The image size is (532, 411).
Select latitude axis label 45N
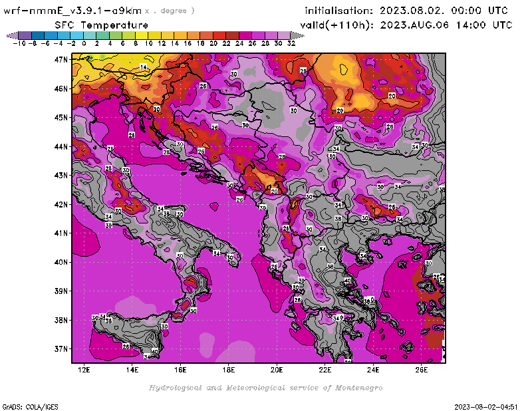click(61, 118)
